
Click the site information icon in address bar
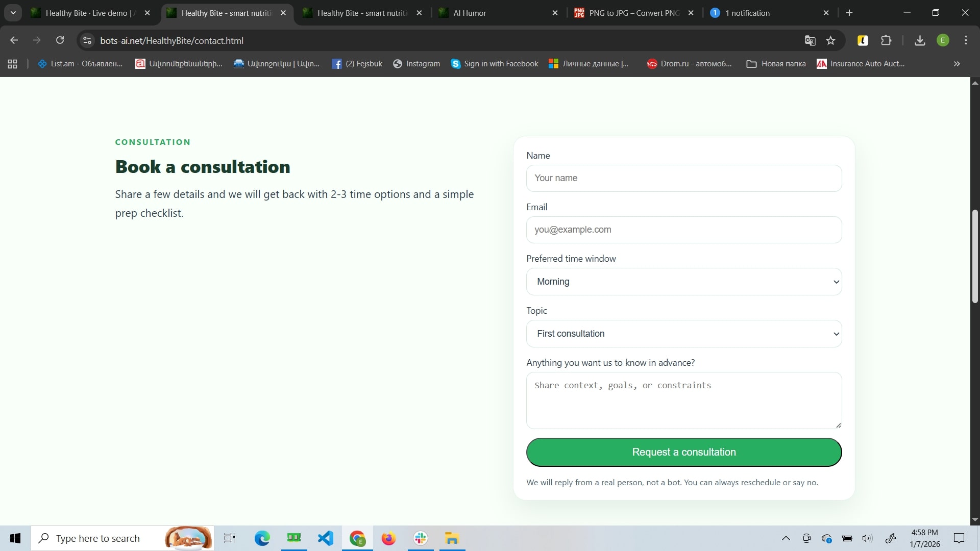[87, 40]
